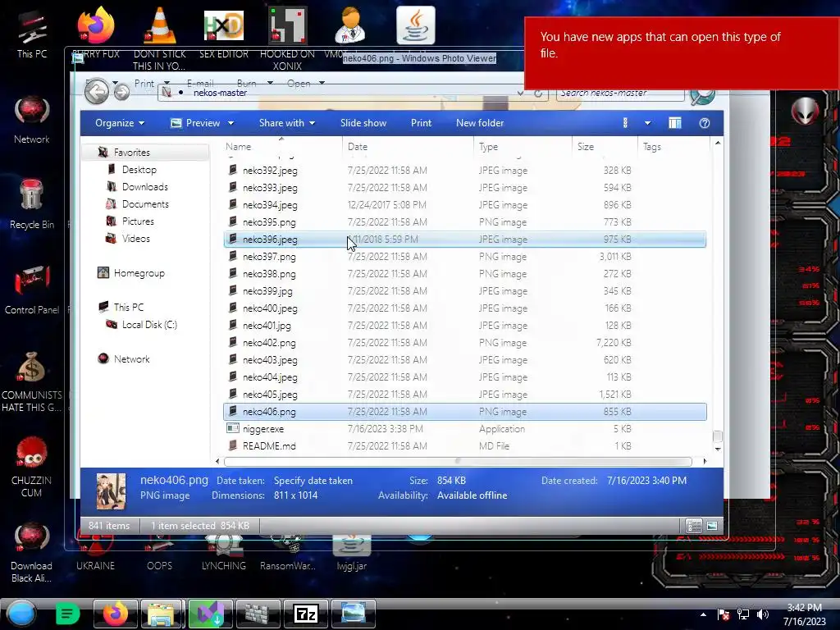This screenshot has height=630, width=840.
Task: Select the Control Panel desktop icon
Action: [x=32, y=290]
